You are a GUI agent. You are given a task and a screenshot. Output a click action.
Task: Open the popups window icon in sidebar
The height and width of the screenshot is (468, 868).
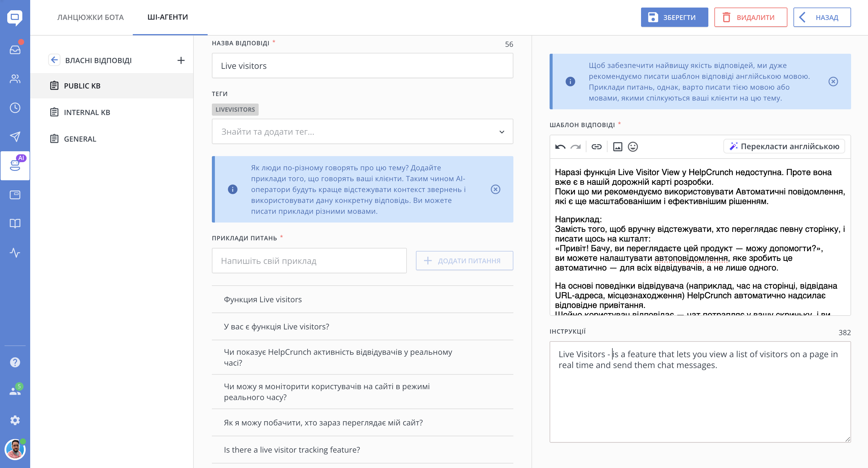[15, 194]
